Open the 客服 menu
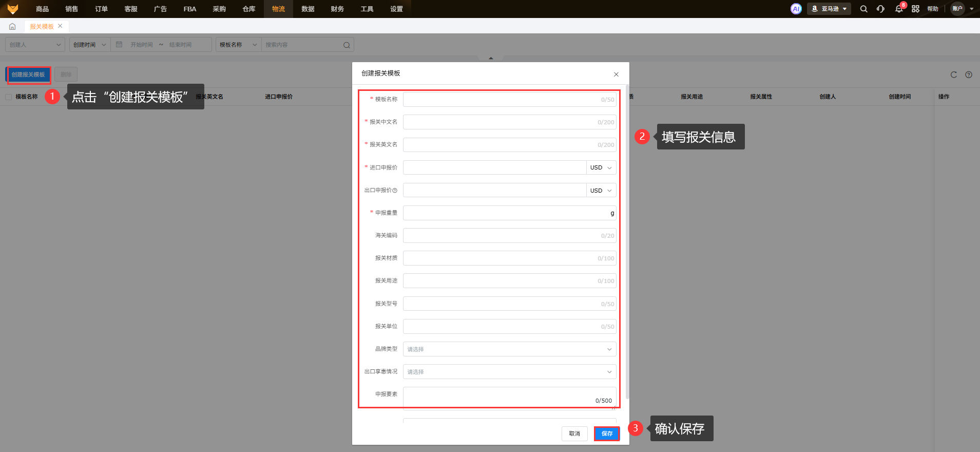This screenshot has width=980, height=452. [131, 9]
